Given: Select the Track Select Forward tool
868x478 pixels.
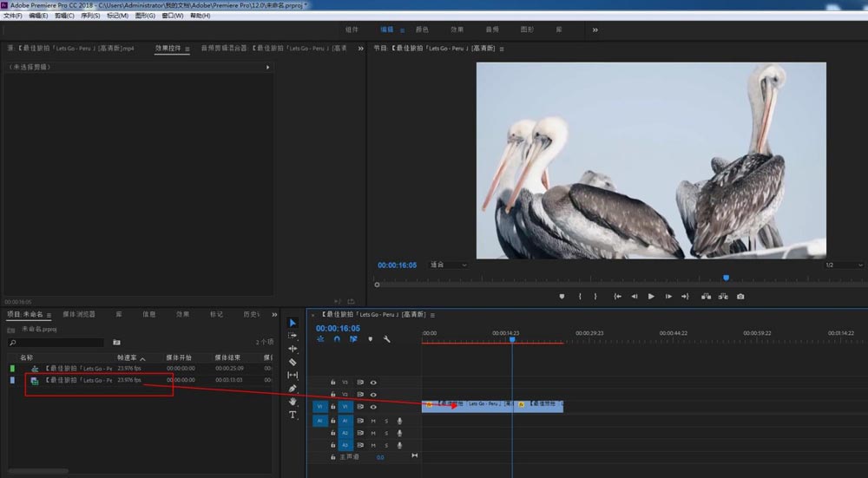Looking at the screenshot, I should click(x=293, y=335).
